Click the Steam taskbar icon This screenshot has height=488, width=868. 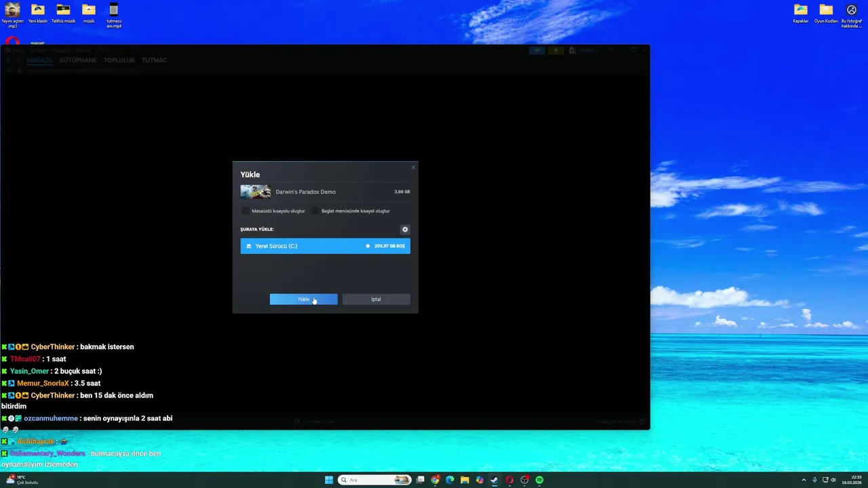[494, 480]
